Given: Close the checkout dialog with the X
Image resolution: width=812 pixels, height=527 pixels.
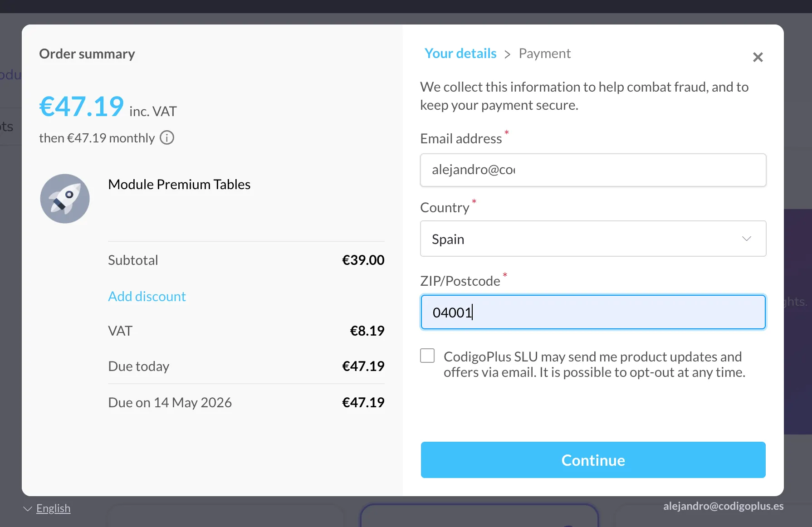Looking at the screenshot, I should point(758,57).
